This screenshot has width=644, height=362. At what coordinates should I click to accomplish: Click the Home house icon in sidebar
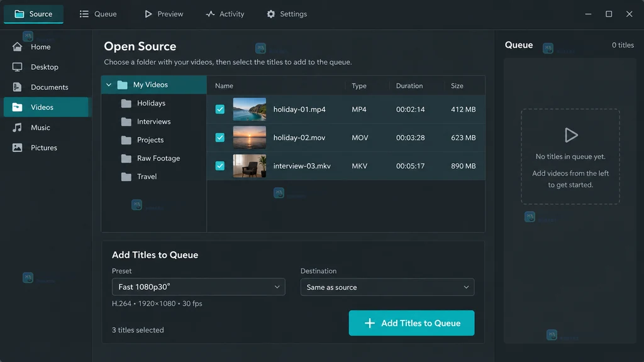coord(17,47)
